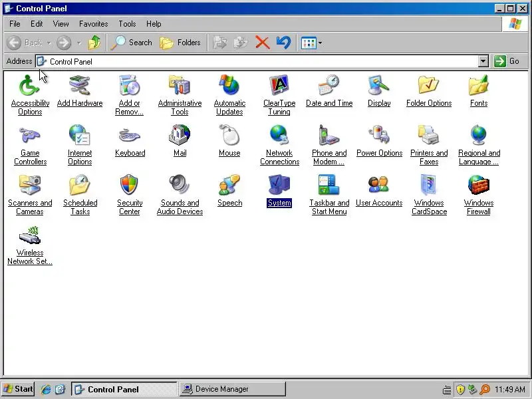Screen dimensions: 532x399
Task: Click the Back toolbar button
Action: pos(24,43)
